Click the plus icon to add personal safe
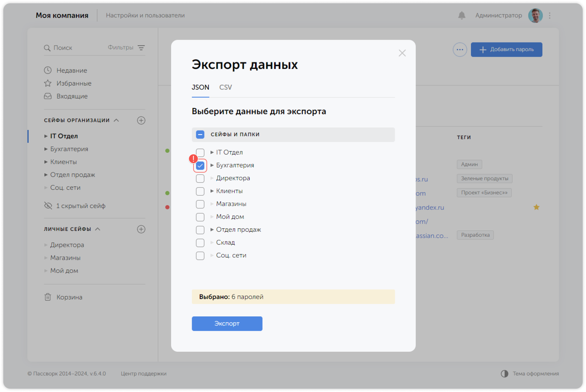Image resolution: width=586 pixels, height=392 pixels. 141,229
